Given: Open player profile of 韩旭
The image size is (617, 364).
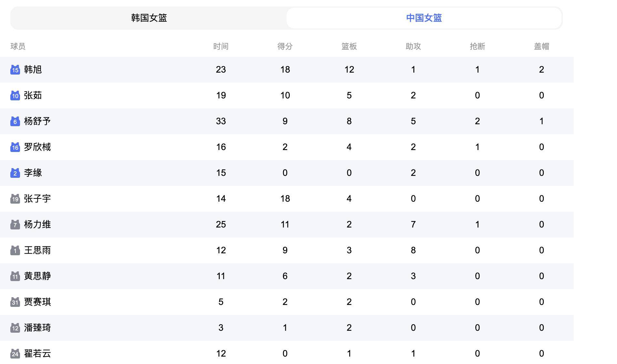Looking at the screenshot, I should (x=32, y=70).
